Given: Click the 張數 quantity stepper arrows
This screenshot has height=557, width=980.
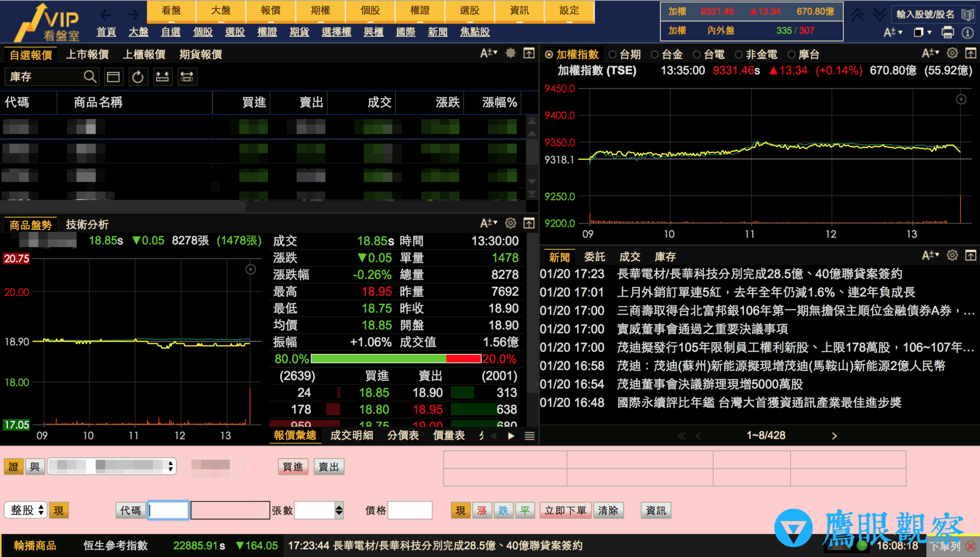Looking at the screenshot, I should pos(339,510).
